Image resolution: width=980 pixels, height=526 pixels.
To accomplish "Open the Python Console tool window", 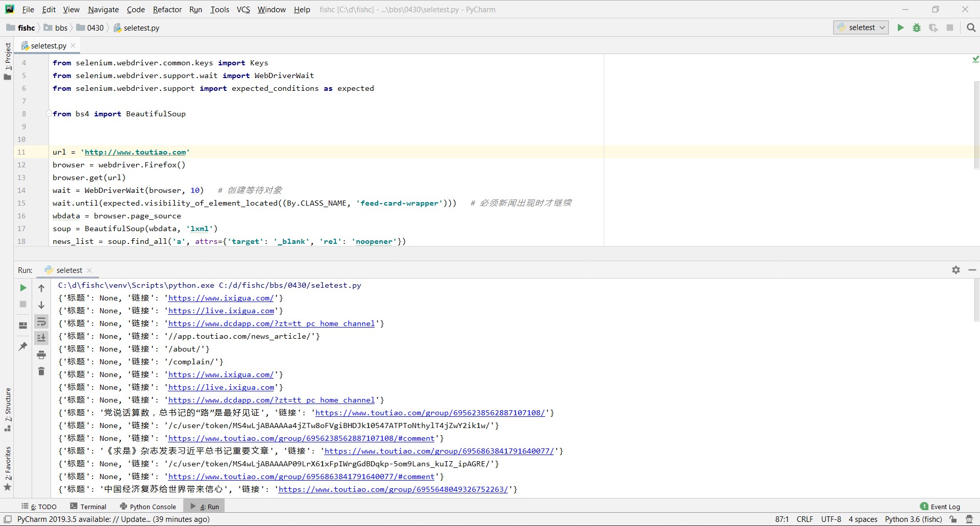I will tap(148, 507).
